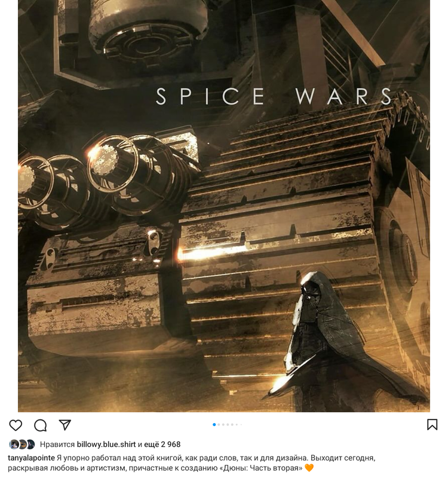Click the third liker's profile avatar
448x478 pixels.
pyautogui.click(x=31, y=445)
